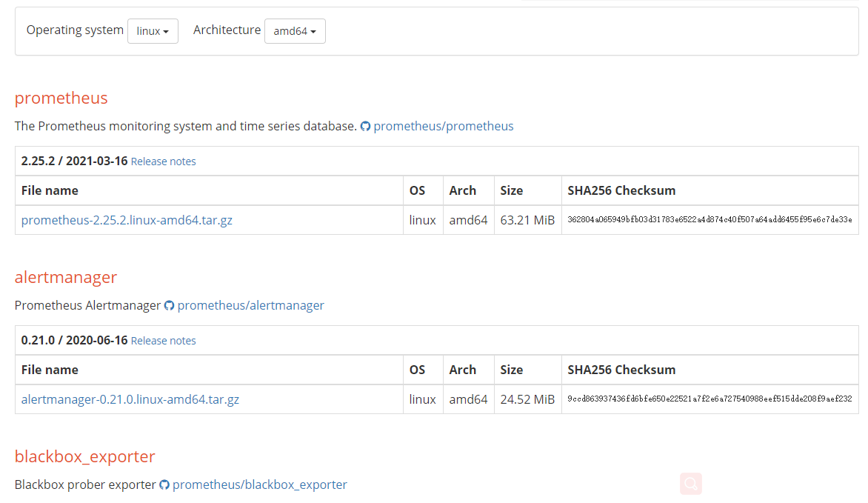Click the blackbox_exporter section heading
Screen dimensions: 868x503
pos(84,456)
